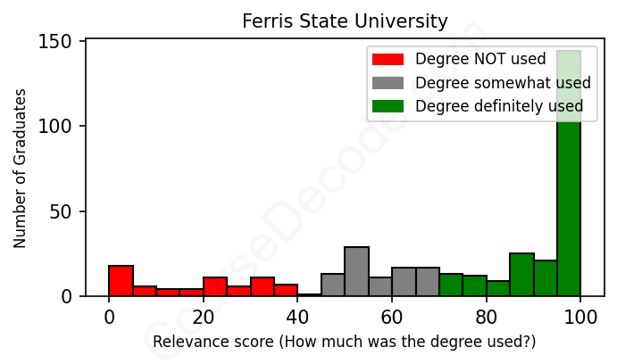Viewport: 617px width, 364px height.
Task: Click the first red bar at score 0
Action: click(121, 281)
